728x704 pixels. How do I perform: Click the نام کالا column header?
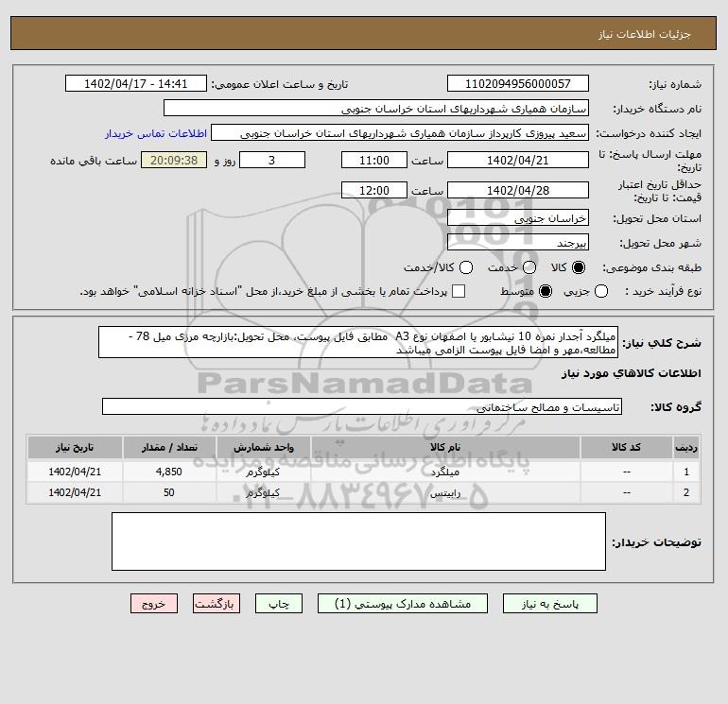pos(445,447)
